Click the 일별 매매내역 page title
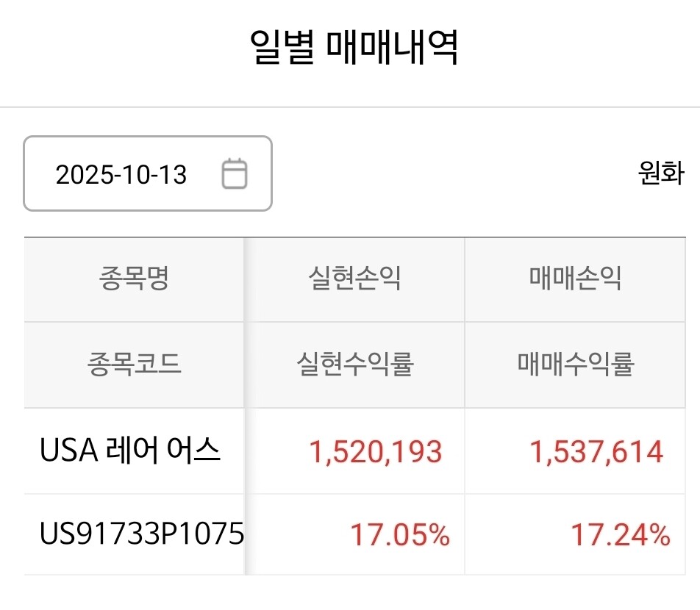 (x=355, y=49)
